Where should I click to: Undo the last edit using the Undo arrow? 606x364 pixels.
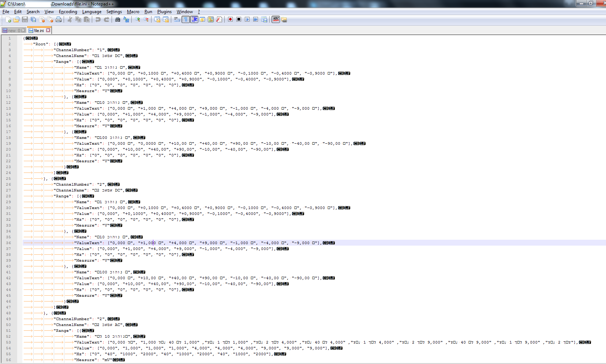(98, 19)
